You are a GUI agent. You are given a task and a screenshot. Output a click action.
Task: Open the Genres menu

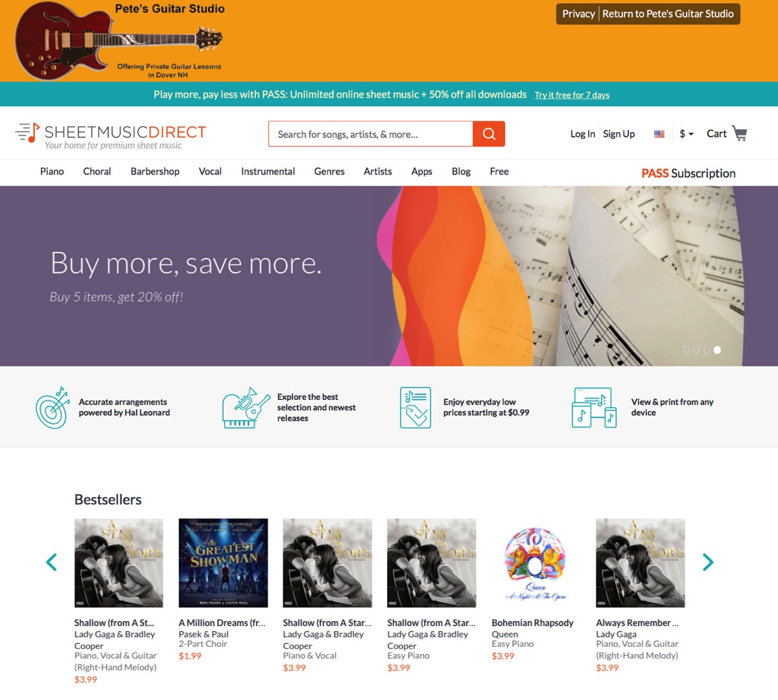pyautogui.click(x=329, y=172)
